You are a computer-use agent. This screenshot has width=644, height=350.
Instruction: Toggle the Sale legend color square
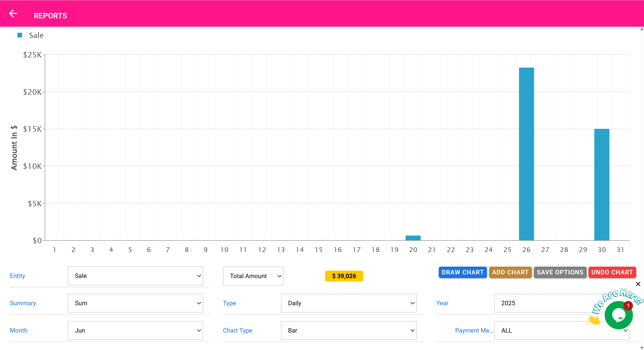(x=20, y=35)
